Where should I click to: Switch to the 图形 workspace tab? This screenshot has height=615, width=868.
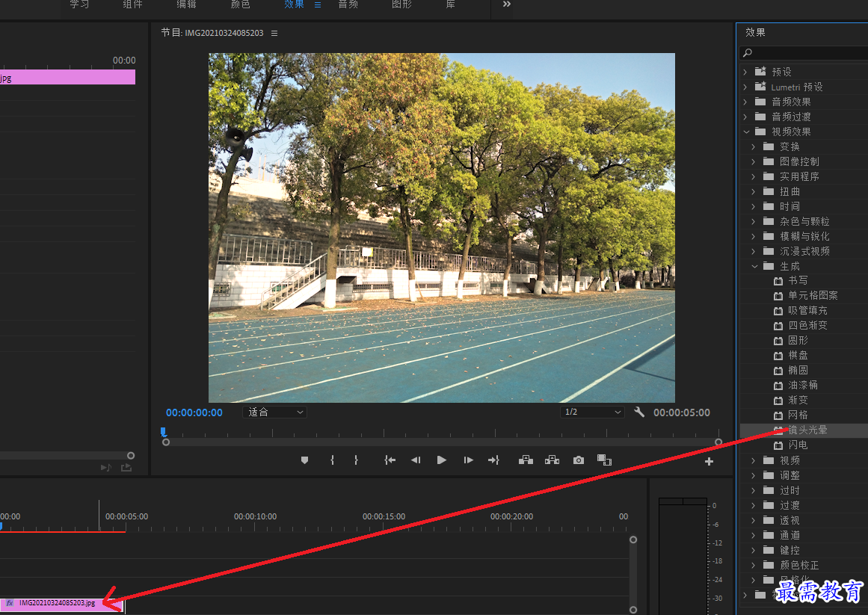(x=402, y=4)
